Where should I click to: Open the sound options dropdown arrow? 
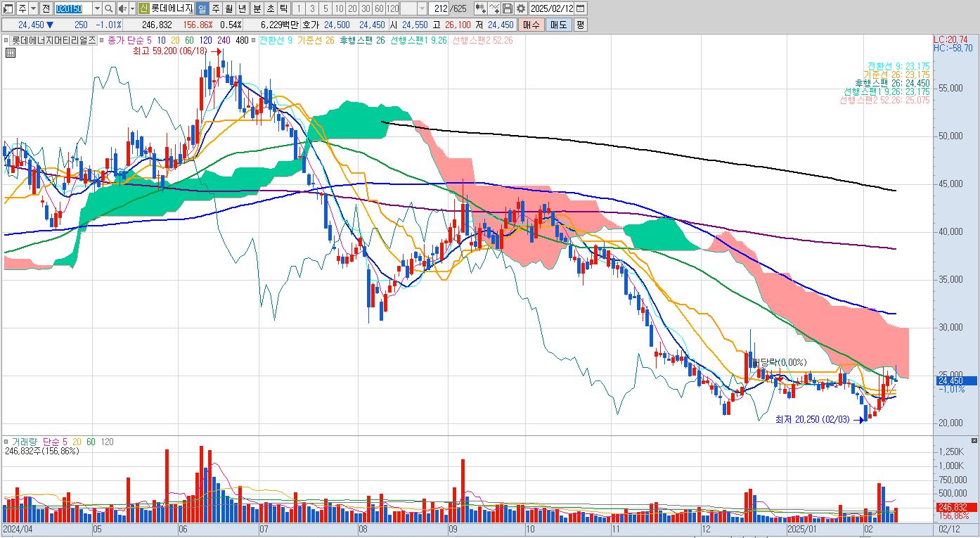coord(132,8)
